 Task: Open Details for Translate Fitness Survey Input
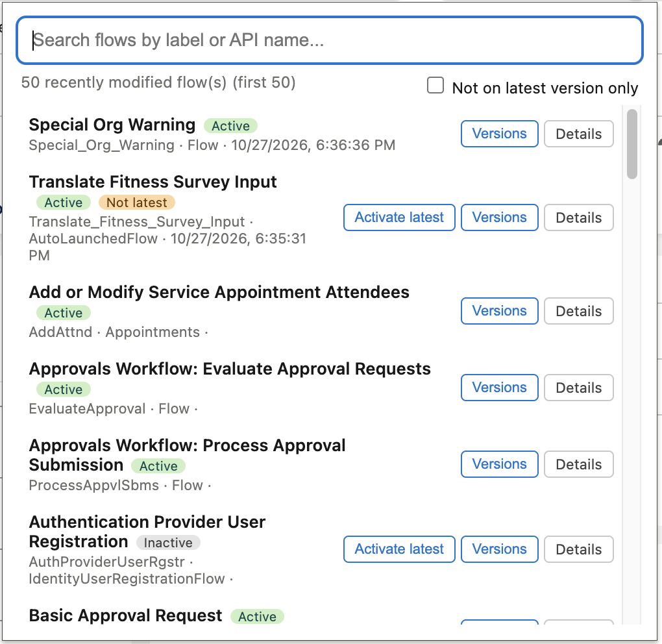click(x=578, y=217)
